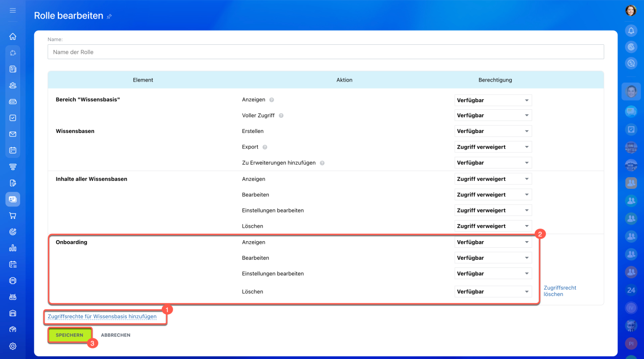The width and height of the screenshot is (644, 359).
Task: Click the bar chart analytics sidebar icon
Action: point(13,248)
